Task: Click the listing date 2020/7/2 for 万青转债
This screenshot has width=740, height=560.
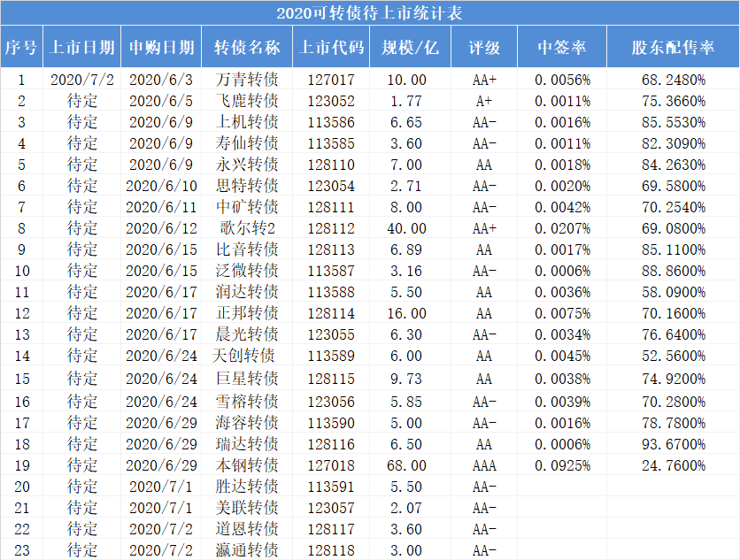Action: (82, 80)
